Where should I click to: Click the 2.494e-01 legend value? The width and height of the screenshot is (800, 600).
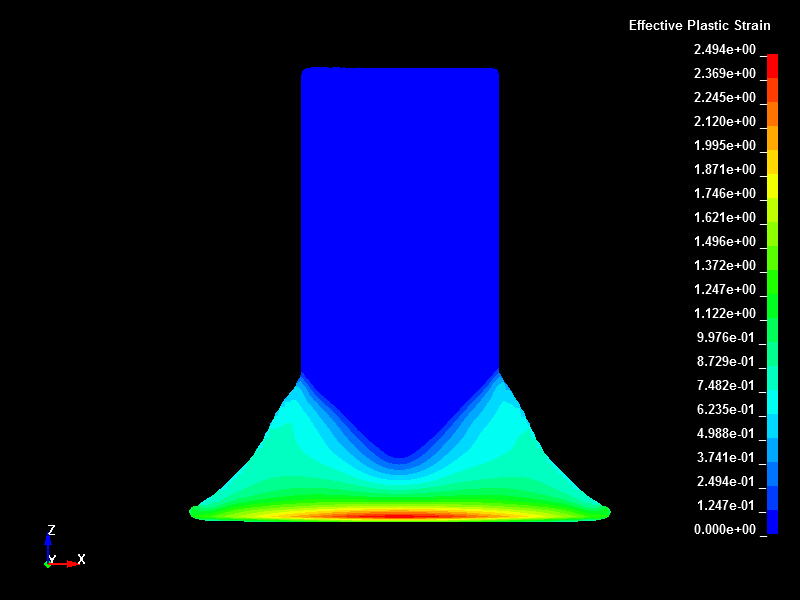click(x=726, y=481)
